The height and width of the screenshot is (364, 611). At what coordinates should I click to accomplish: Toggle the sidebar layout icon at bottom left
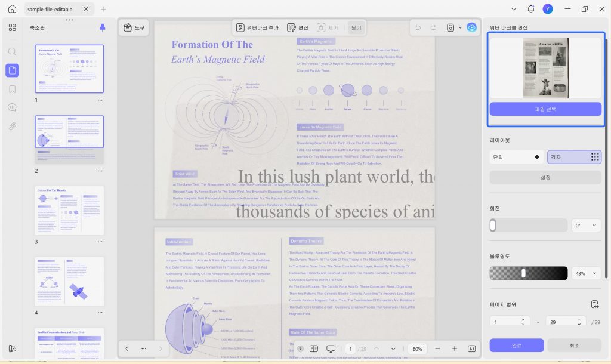[12, 348]
